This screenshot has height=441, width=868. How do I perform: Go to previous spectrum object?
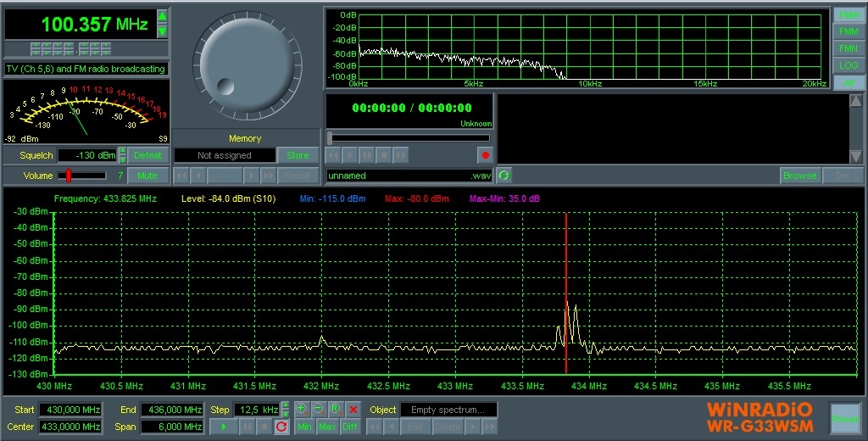[392, 427]
